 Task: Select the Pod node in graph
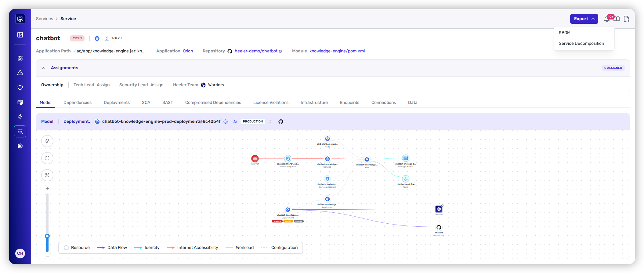[367, 159]
